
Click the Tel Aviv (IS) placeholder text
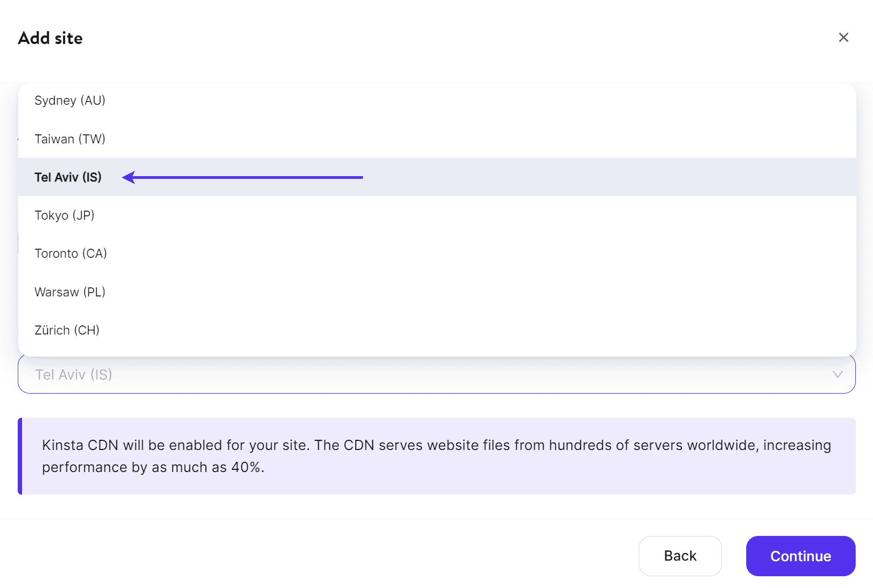click(x=73, y=375)
